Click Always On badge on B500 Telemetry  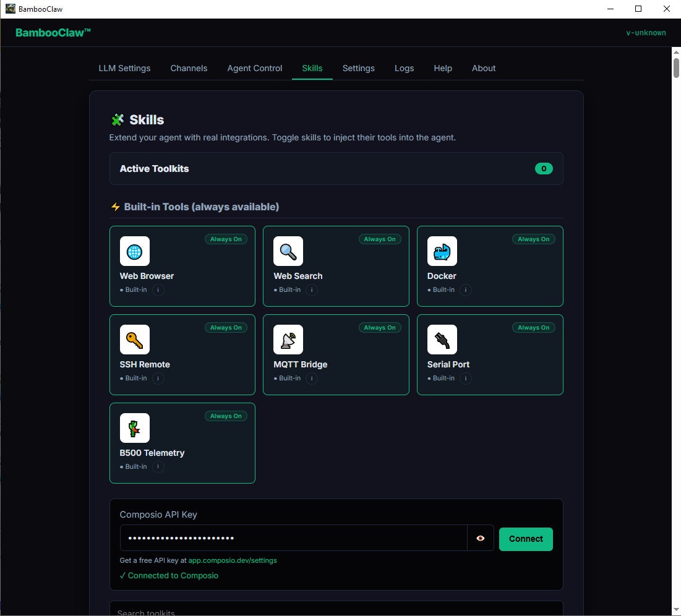(226, 416)
